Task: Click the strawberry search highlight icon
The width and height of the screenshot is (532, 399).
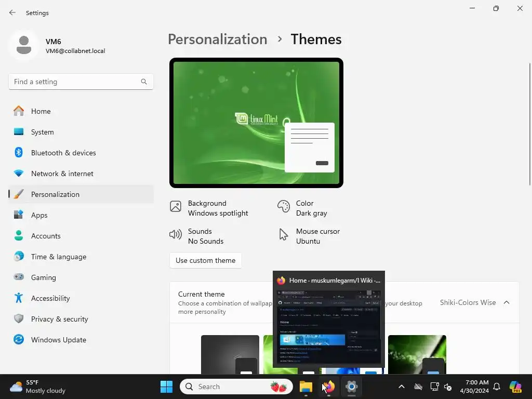Action: point(278,387)
